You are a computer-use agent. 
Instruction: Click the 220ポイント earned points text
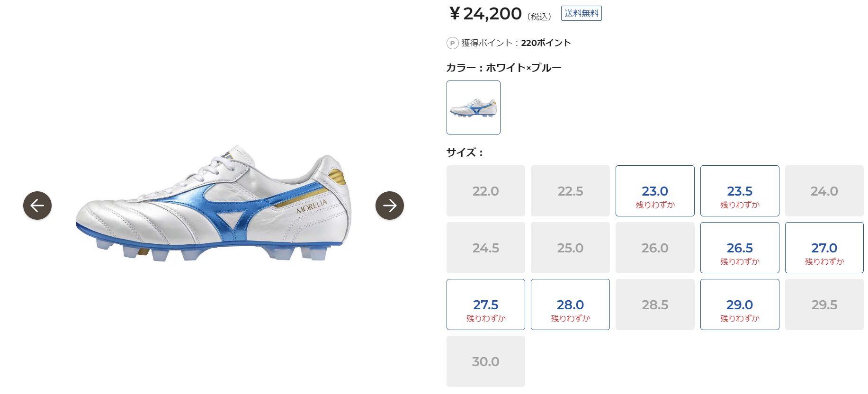pyautogui.click(x=545, y=43)
